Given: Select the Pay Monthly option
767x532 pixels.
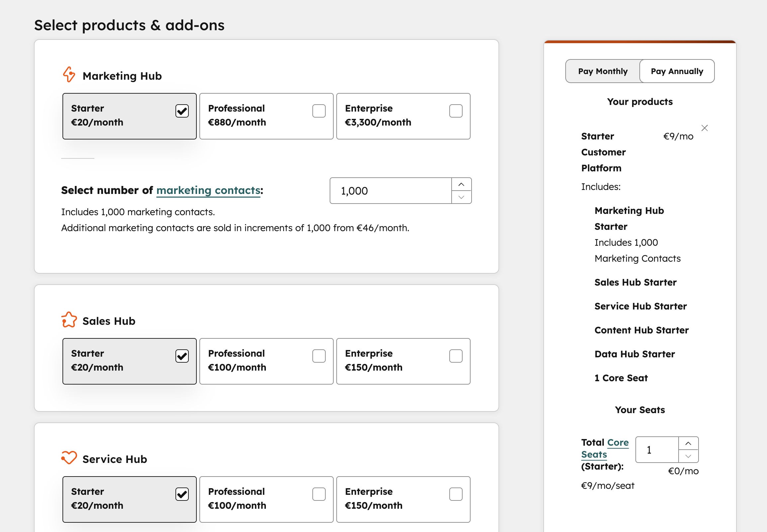Looking at the screenshot, I should pos(602,71).
